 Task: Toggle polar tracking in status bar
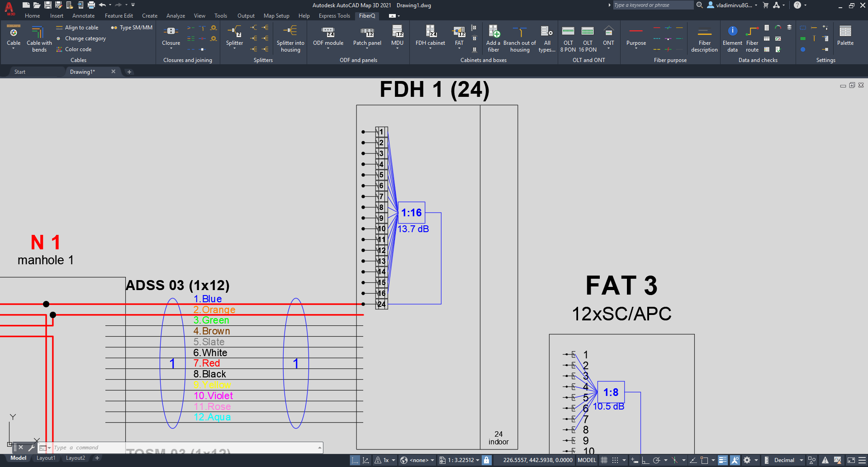click(657, 460)
